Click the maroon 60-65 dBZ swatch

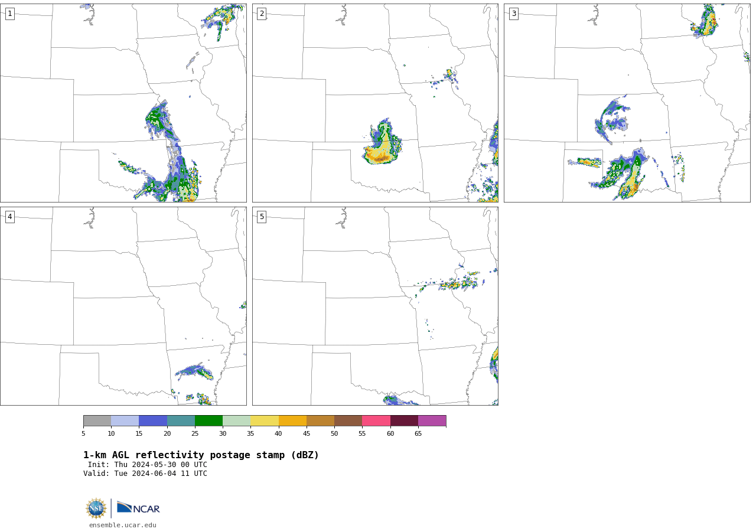[x=404, y=421]
